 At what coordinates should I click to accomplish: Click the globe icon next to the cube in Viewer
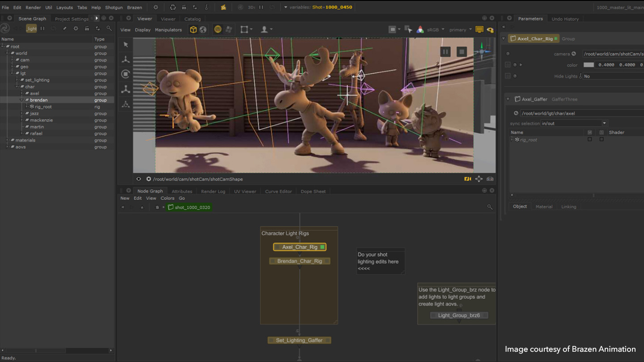[203, 29]
